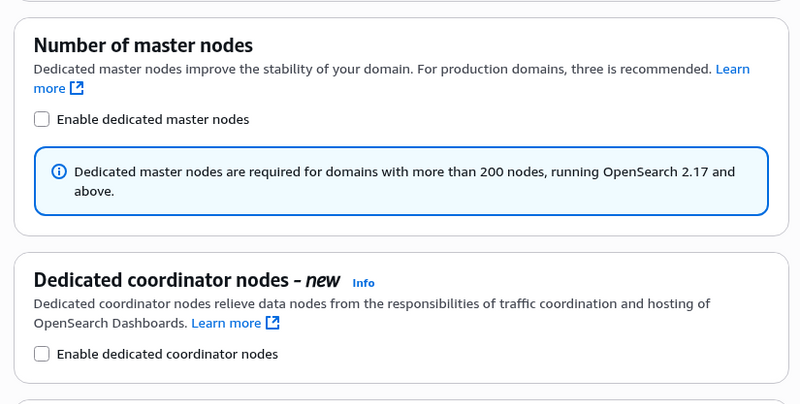Click the "Enable dedicated master nodes" label text

[153, 119]
